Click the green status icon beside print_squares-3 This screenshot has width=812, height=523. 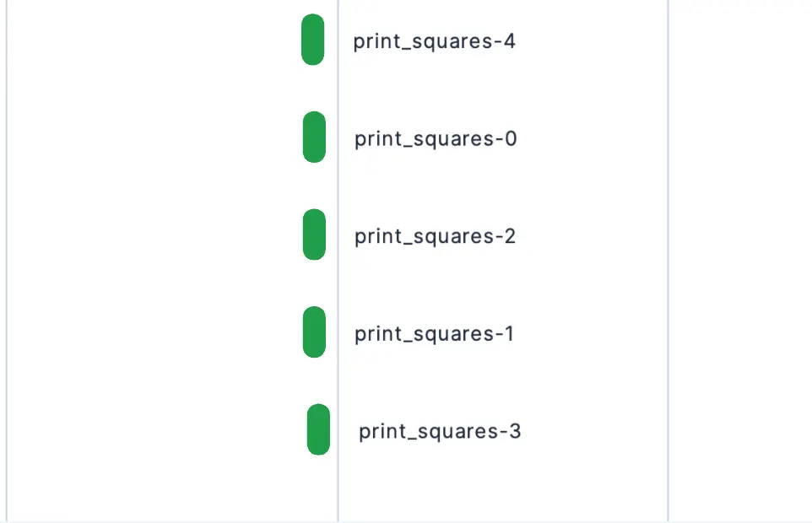tap(317, 430)
